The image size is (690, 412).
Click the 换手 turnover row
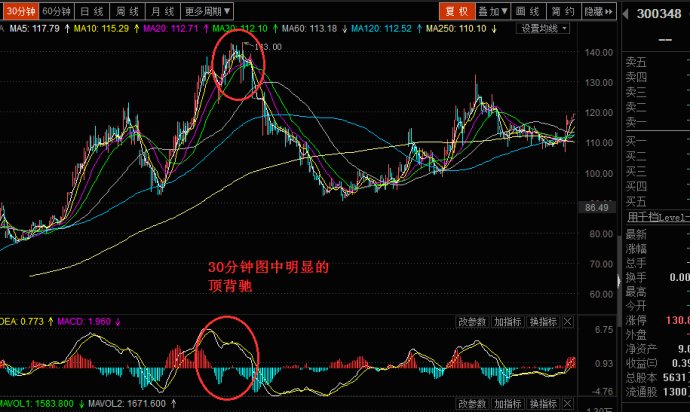[657, 277]
